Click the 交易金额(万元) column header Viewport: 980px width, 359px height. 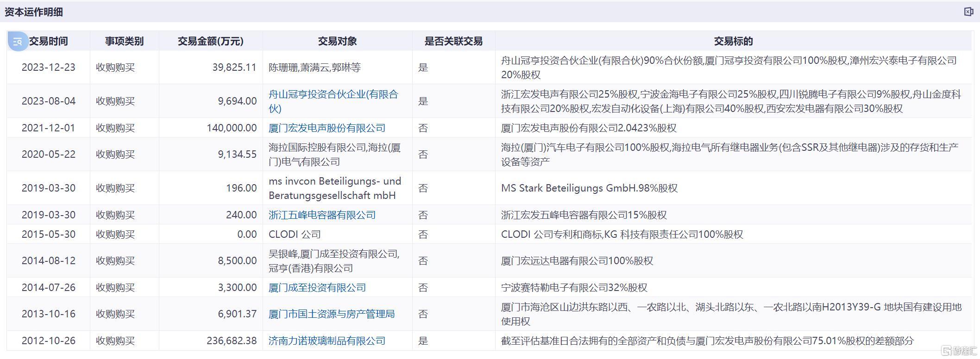tap(211, 41)
